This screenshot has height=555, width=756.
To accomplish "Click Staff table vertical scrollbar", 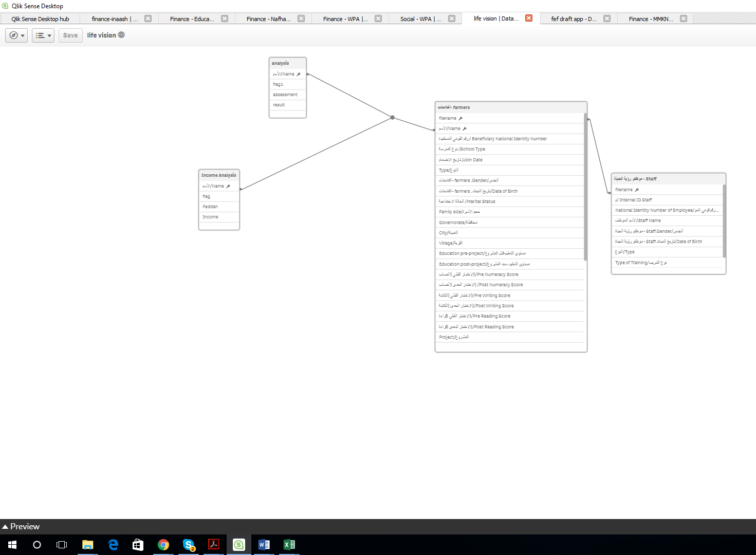I will (x=724, y=221).
